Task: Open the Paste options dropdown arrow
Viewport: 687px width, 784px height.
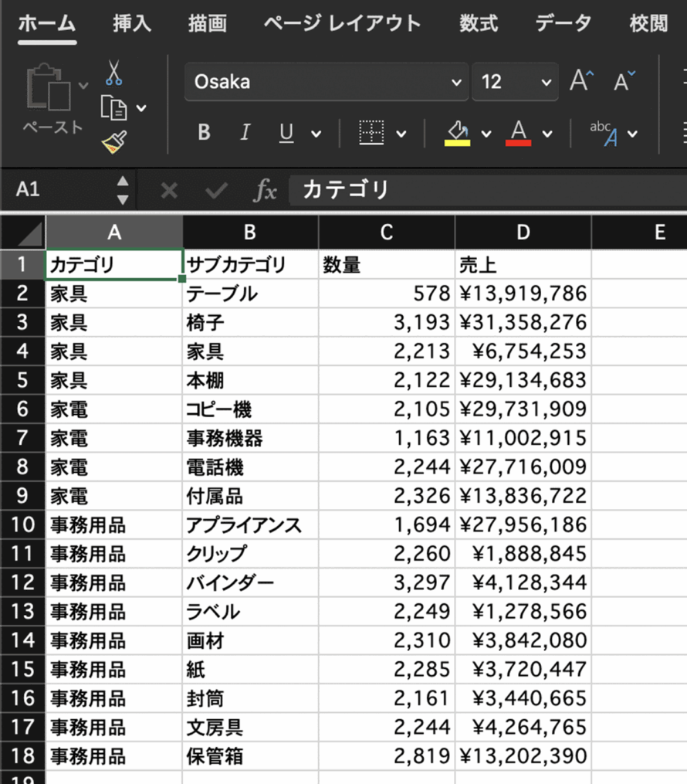Action: pos(83,86)
